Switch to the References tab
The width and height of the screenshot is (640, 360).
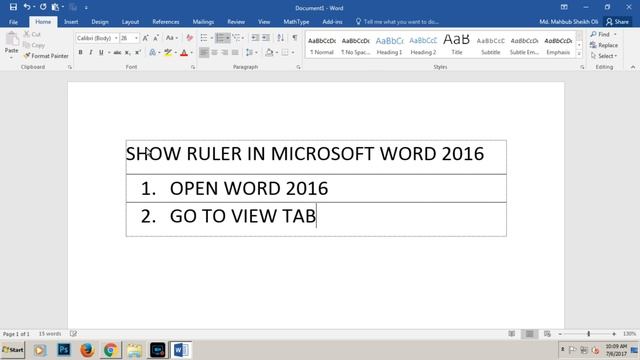pyautogui.click(x=166, y=22)
